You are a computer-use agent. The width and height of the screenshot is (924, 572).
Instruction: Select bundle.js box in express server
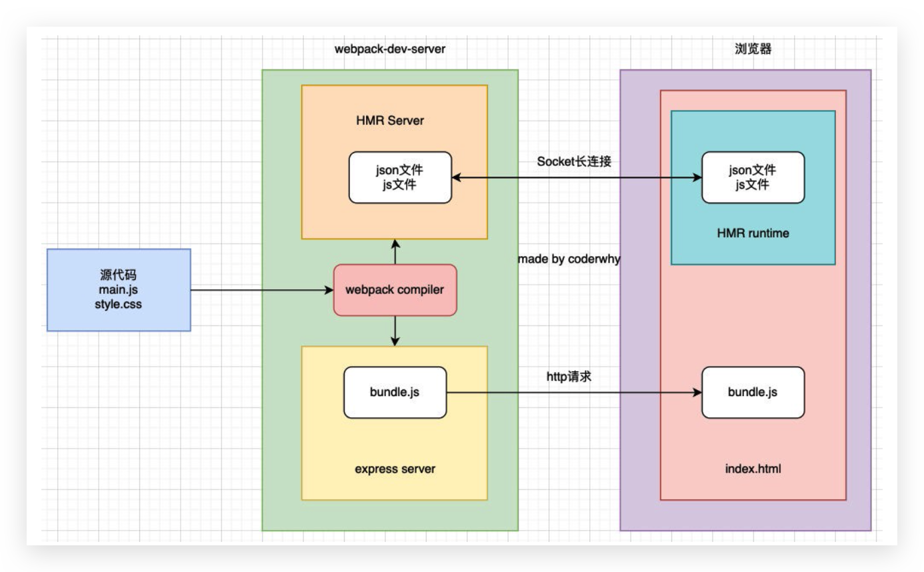click(x=395, y=392)
